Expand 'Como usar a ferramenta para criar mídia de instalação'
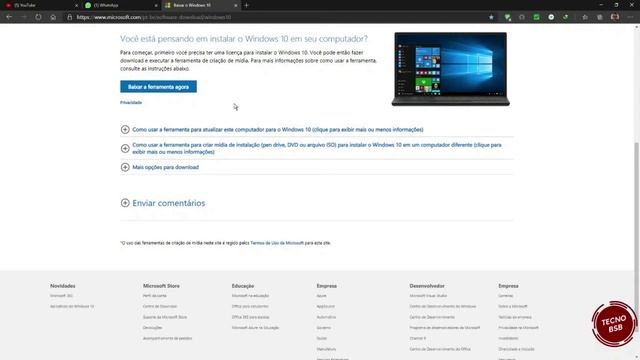Viewport: 640px width, 360px height. coord(316,148)
